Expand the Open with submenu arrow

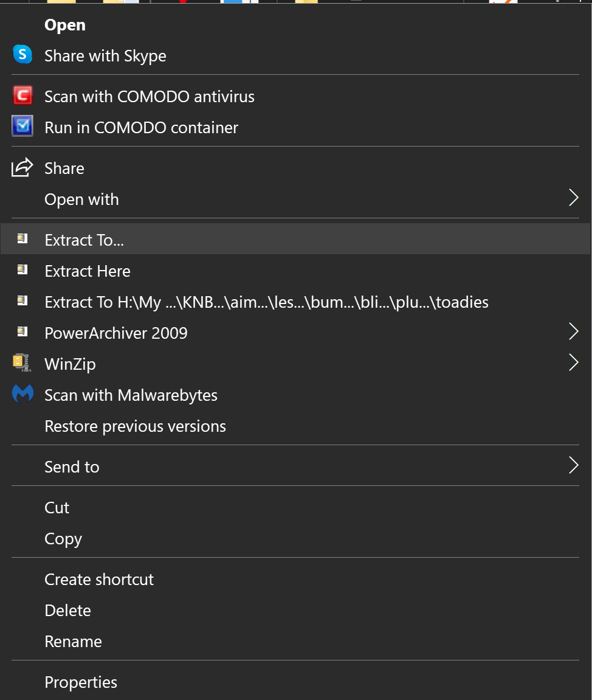[x=573, y=198]
